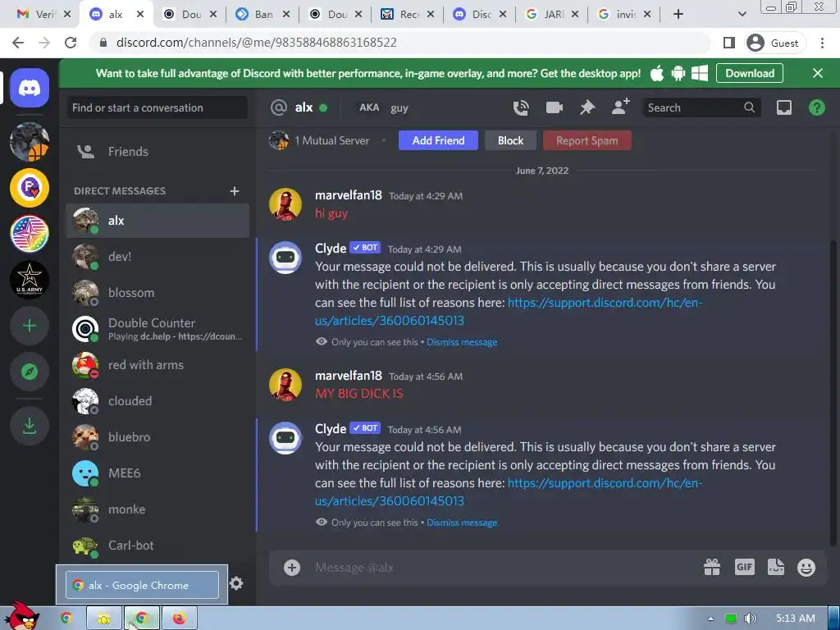840x630 pixels.
Task: Show pinned messages
Action: point(587,107)
